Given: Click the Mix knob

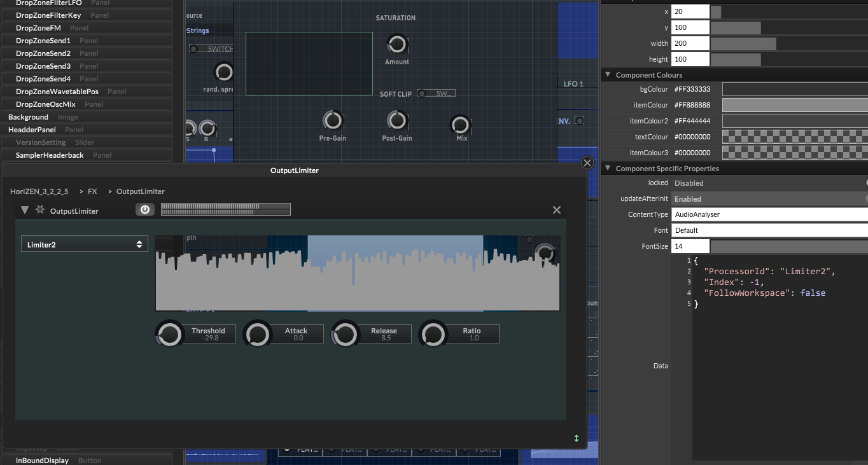Looking at the screenshot, I should 460,125.
